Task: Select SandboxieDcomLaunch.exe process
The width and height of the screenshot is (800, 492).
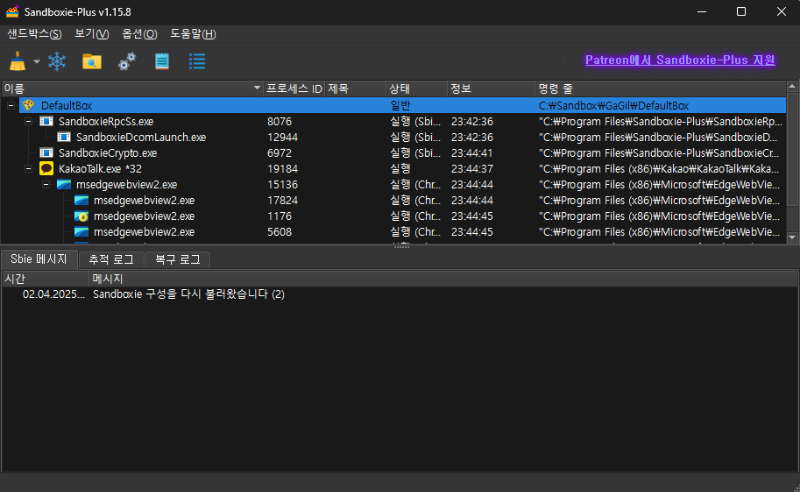Action: (x=141, y=137)
